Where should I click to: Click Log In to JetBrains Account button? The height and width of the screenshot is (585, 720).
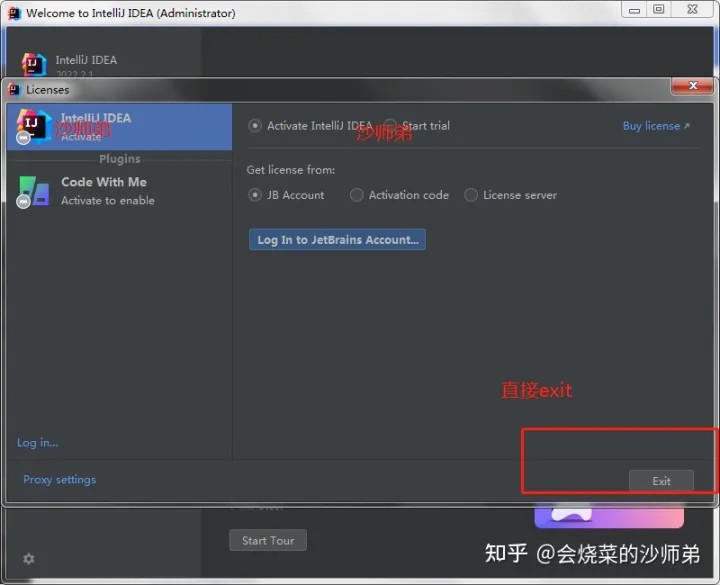click(x=337, y=240)
